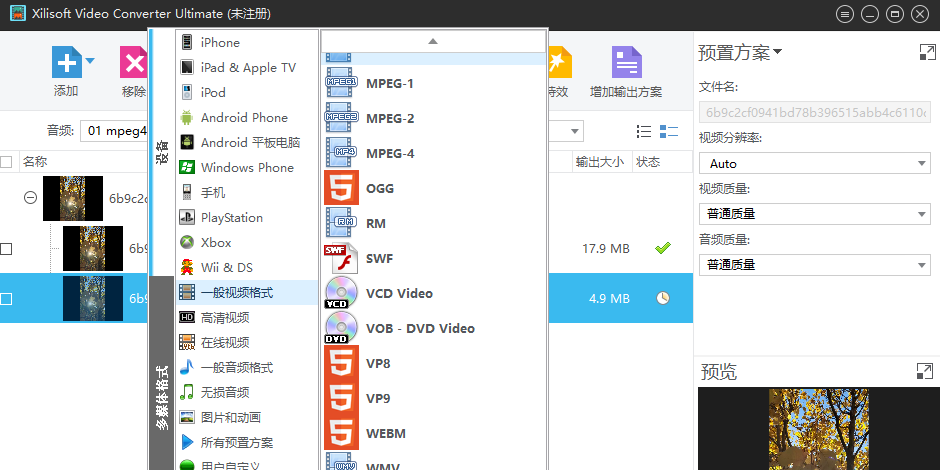Choose the VP9 format icon

click(341, 398)
